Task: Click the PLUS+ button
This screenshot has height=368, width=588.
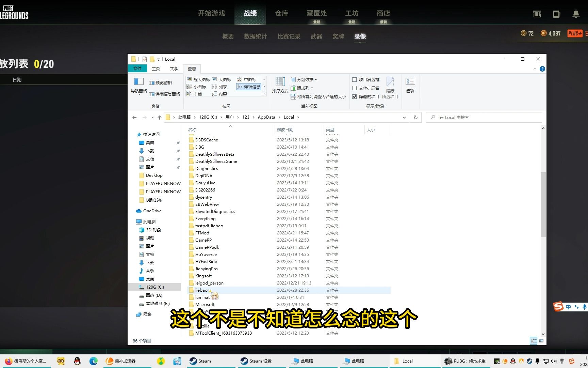Action: click(575, 33)
